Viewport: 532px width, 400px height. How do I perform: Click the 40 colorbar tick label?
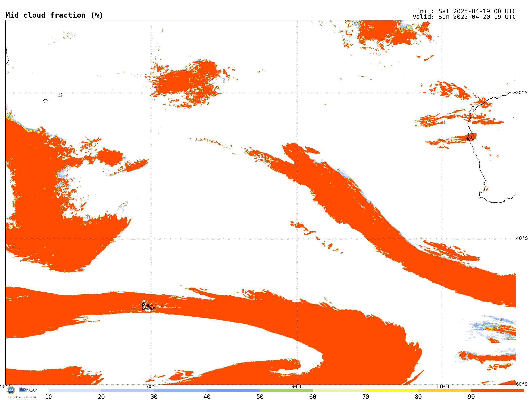pyautogui.click(x=207, y=397)
